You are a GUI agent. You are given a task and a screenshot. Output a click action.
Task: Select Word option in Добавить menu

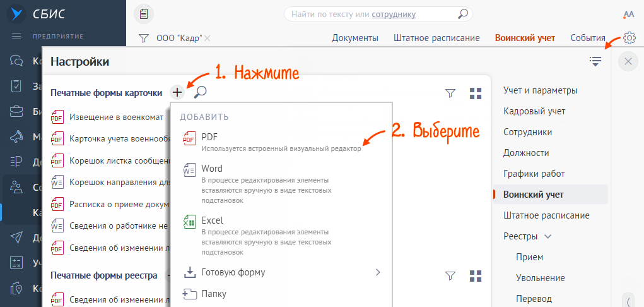point(281,184)
